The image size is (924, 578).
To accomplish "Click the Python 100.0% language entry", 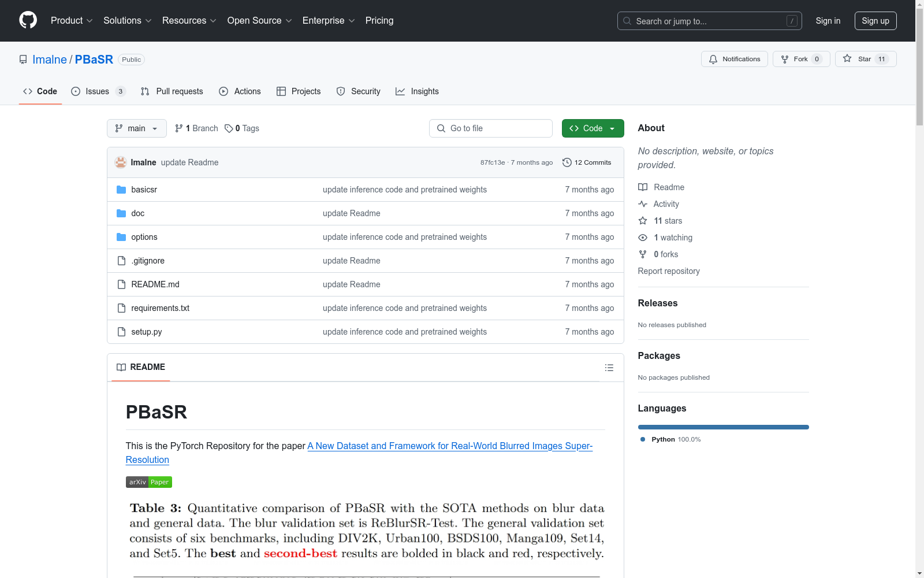I will pyautogui.click(x=670, y=439).
